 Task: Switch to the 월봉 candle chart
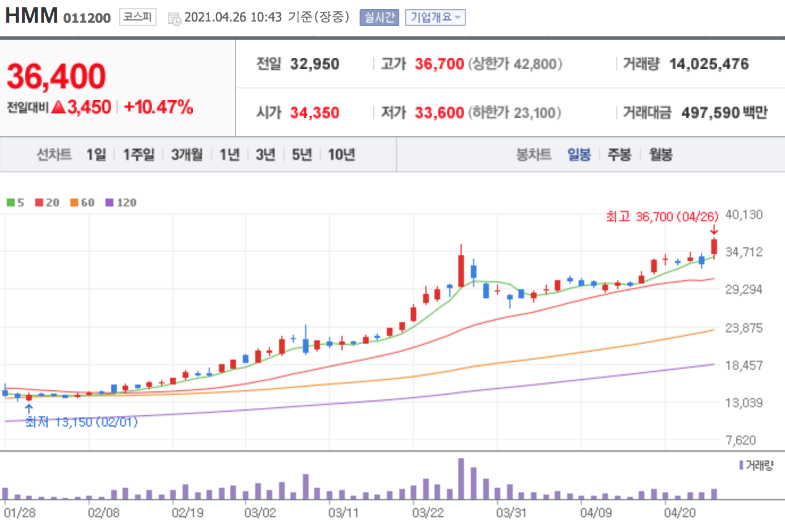(x=661, y=154)
